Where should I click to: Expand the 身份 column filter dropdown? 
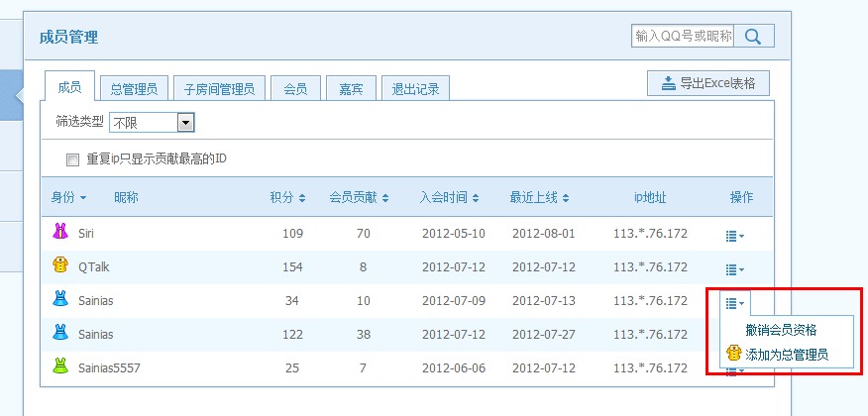coord(69,198)
